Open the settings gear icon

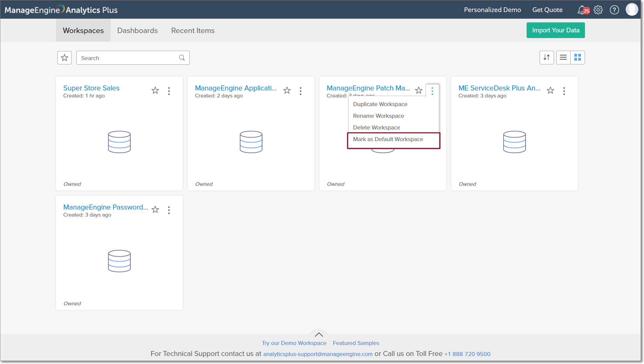pyautogui.click(x=598, y=10)
